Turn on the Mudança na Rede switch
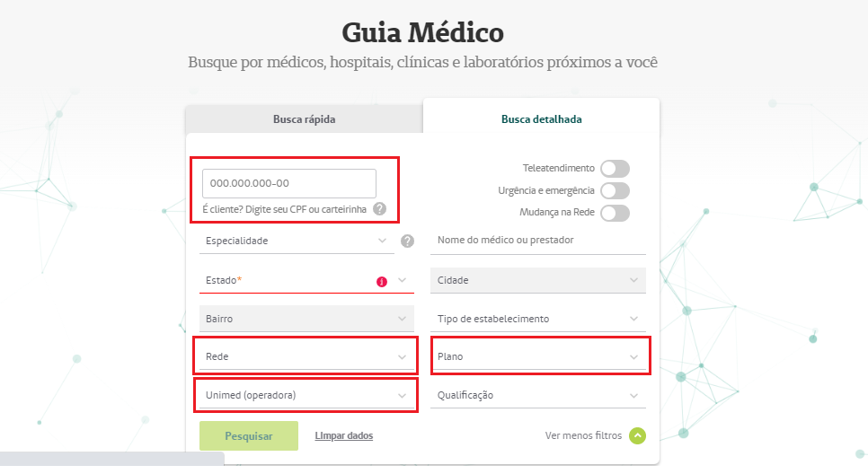This screenshot has height=474, width=868. (x=615, y=213)
